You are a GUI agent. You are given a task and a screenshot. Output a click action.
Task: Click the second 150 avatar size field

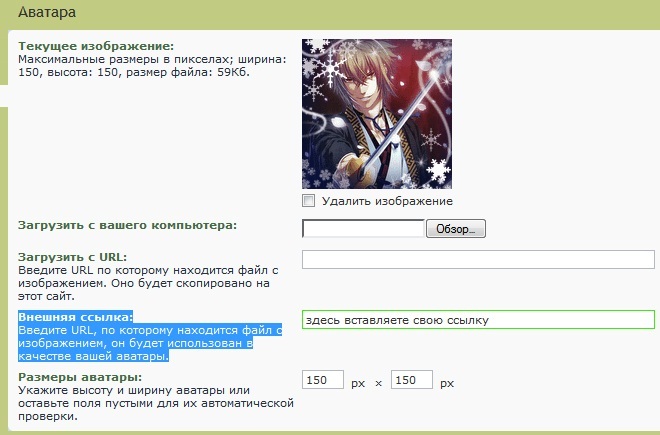pyautogui.click(x=412, y=380)
